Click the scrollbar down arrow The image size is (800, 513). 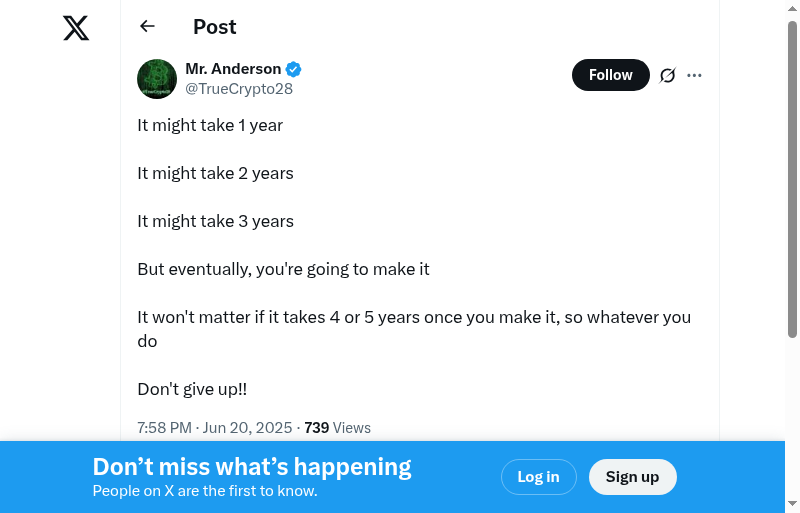(792, 503)
